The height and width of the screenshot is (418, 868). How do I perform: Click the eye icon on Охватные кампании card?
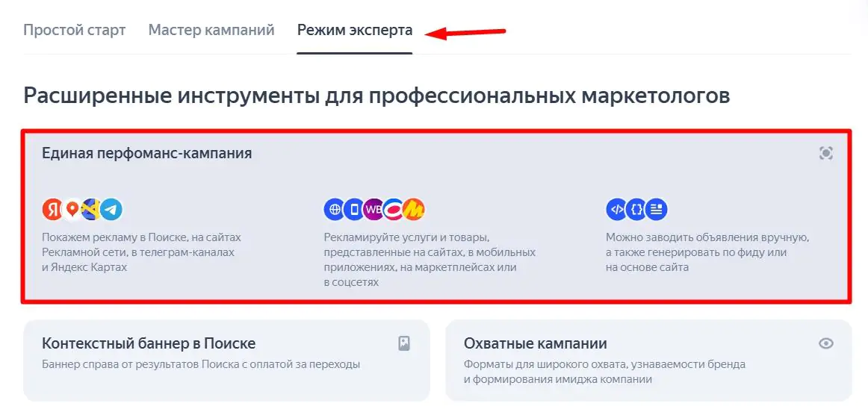826,343
